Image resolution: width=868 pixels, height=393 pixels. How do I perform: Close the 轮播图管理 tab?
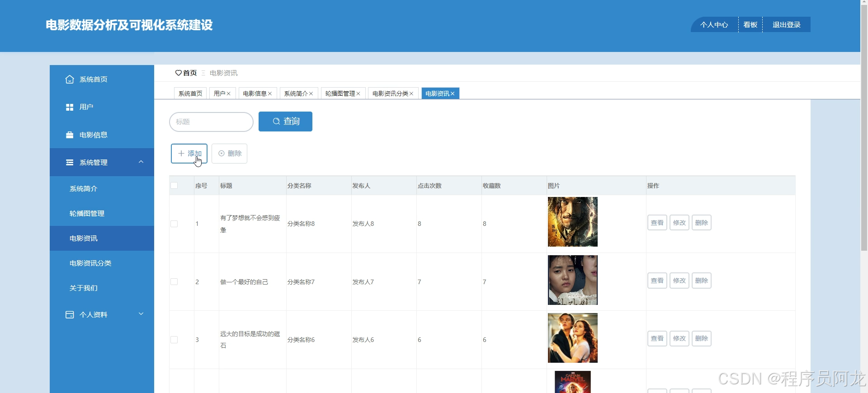tap(358, 94)
